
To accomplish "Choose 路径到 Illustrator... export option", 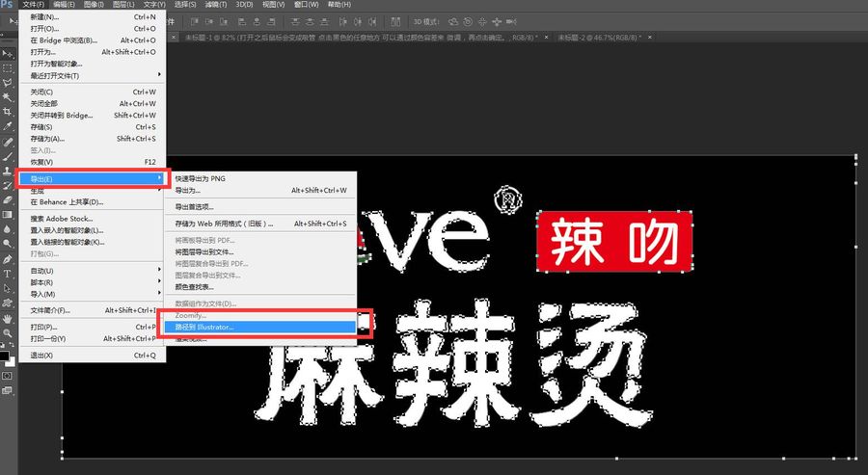I will coord(260,327).
